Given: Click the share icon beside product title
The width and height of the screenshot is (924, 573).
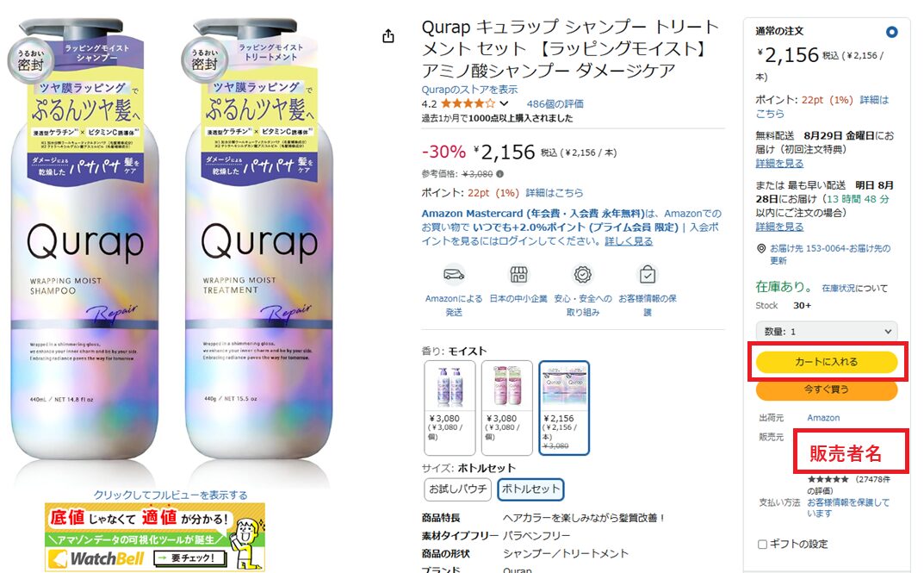Looking at the screenshot, I should click(388, 36).
